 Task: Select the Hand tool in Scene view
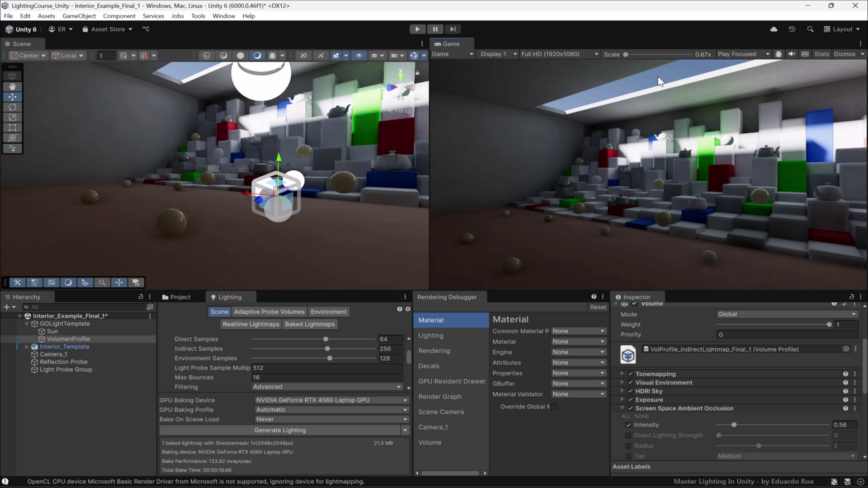[x=12, y=86]
